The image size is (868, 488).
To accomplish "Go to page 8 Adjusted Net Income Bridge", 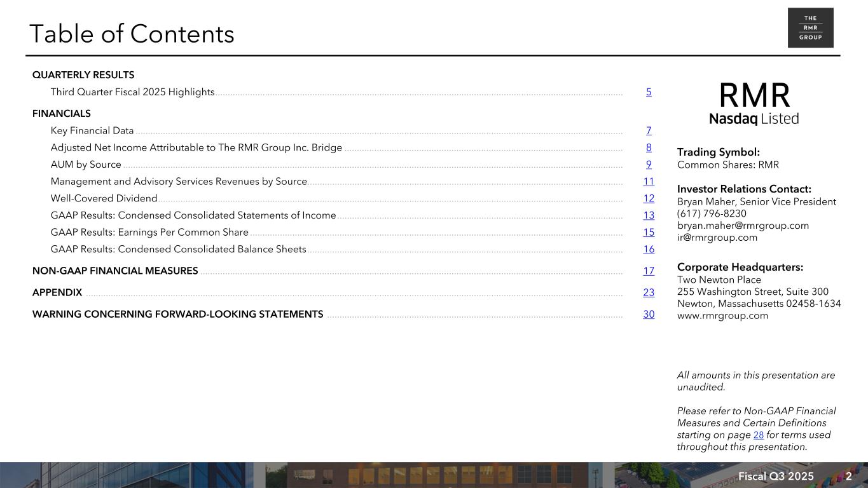I will (x=649, y=148).
